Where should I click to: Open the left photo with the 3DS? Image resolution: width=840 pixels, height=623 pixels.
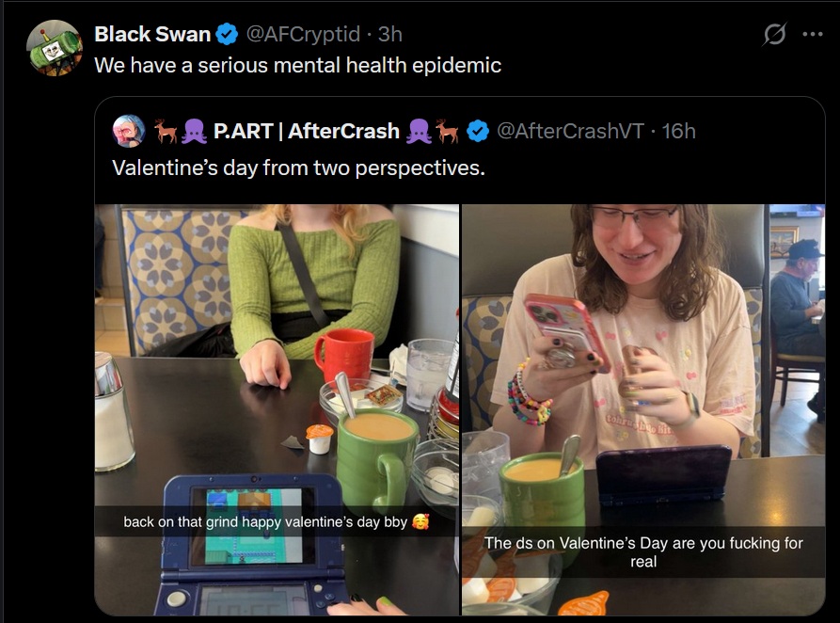pyautogui.click(x=277, y=409)
